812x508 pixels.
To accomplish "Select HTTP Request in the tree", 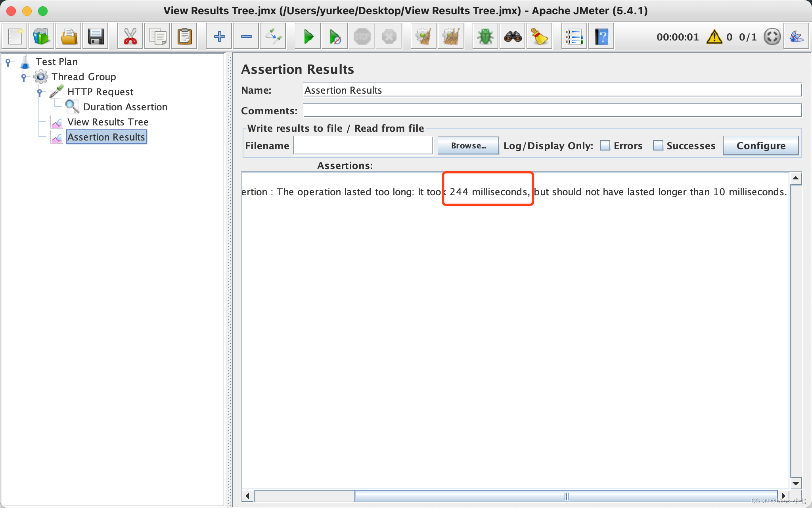I will point(100,92).
